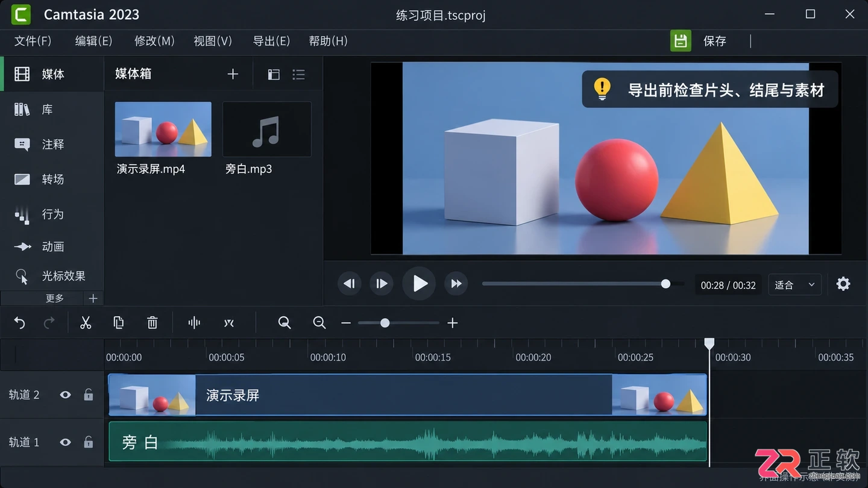Click the 演示录屏.mp4 file name

tap(151, 169)
